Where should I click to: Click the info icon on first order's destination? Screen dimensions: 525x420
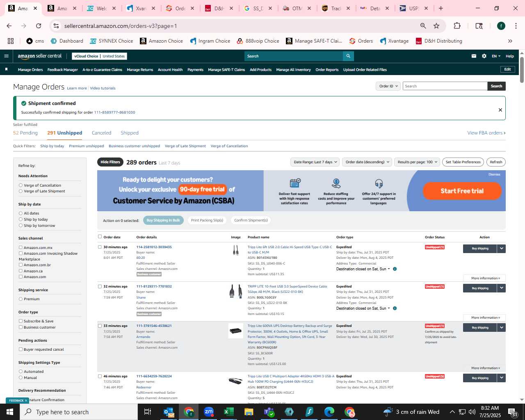tap(395, 269)
